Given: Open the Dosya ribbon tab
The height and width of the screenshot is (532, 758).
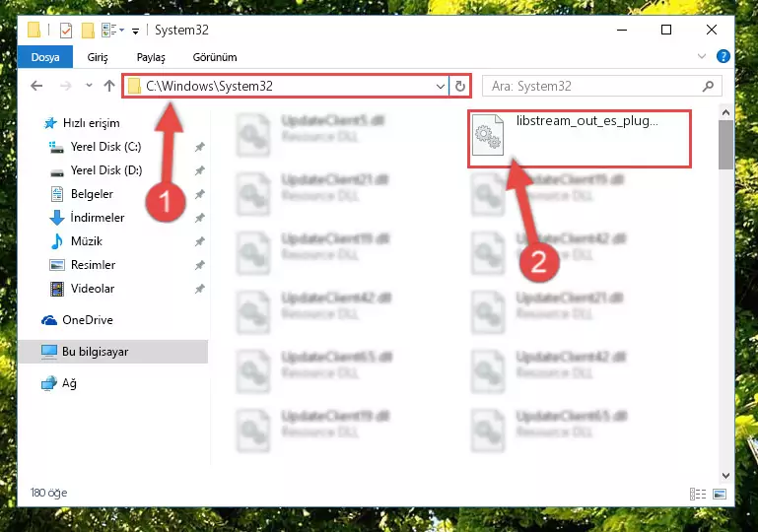Looking at the screenshot, I should pyautogui.click(x=45, y=57).
